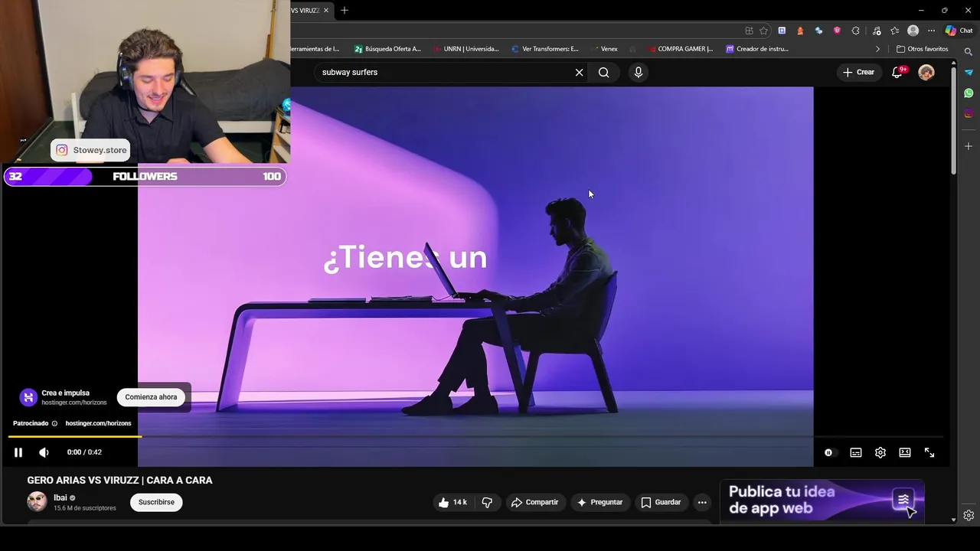Open YouTube notifications bell
The image size is (980, 551).
point(897,72)
